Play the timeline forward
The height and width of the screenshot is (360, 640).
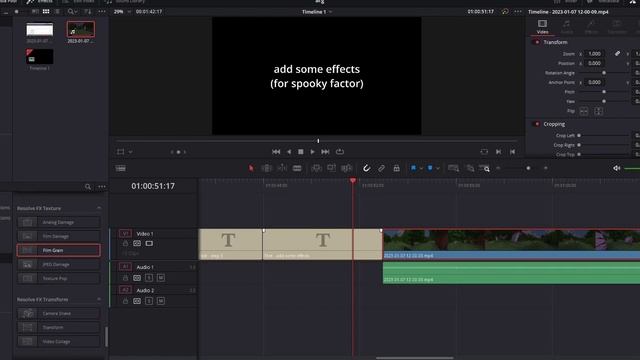coord(312,152)
